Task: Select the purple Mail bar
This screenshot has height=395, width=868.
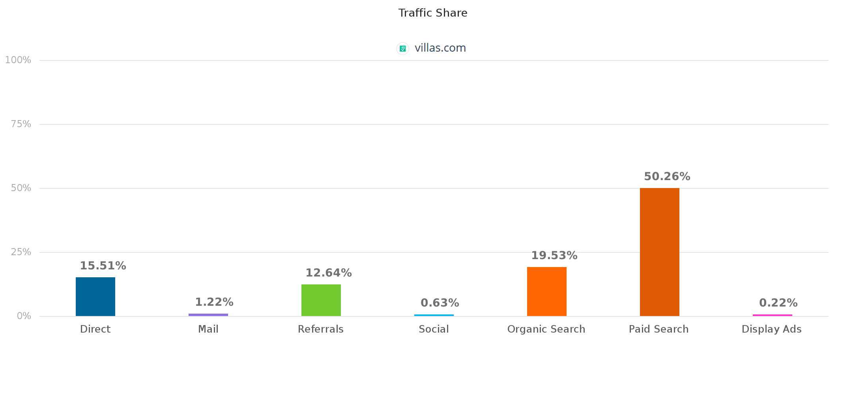Action: [x=208, y=315]
